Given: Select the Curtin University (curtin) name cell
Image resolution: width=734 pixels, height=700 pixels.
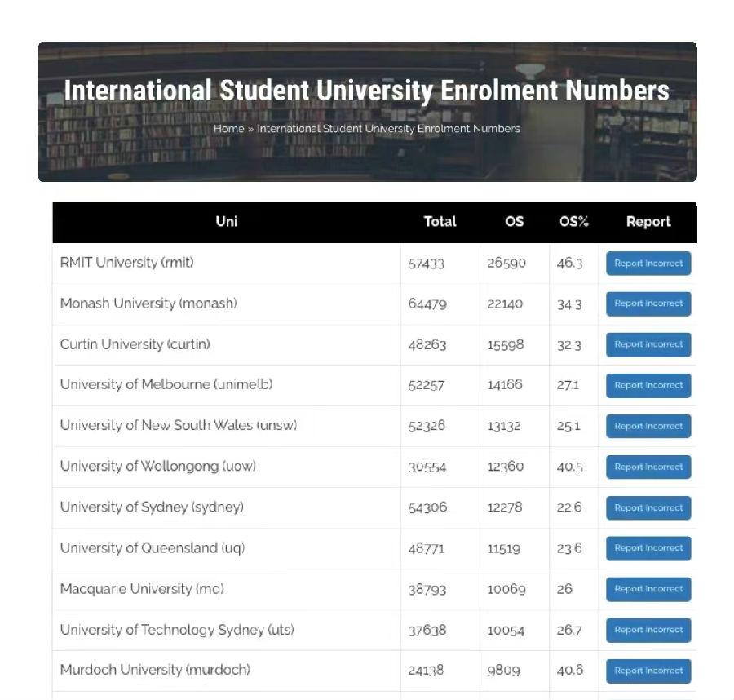Looking at the screenshot, I should coord(227,344).
